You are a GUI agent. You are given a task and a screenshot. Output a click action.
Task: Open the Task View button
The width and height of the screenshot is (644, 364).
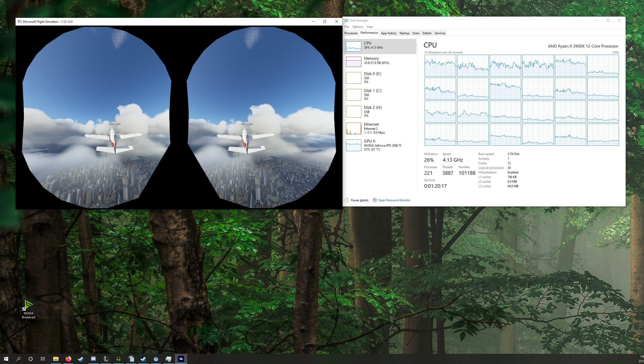[x=43, y=359]
